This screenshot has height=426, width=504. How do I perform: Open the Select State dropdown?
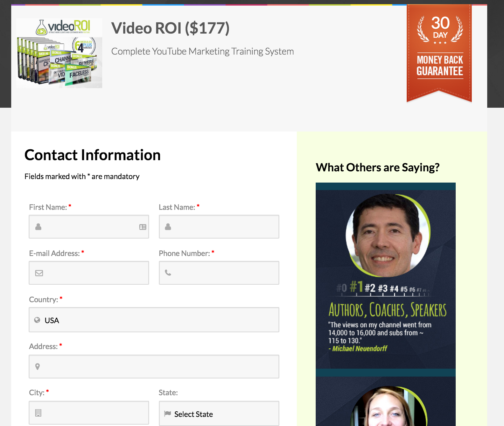pyautogui.click(x=219, y=413)
